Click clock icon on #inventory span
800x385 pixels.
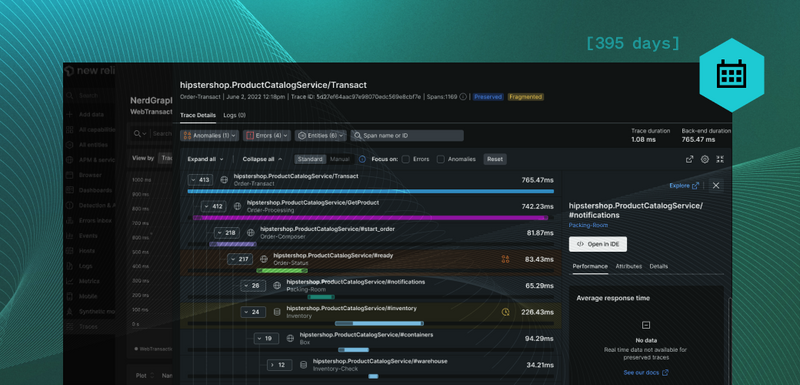pos(506,312)
